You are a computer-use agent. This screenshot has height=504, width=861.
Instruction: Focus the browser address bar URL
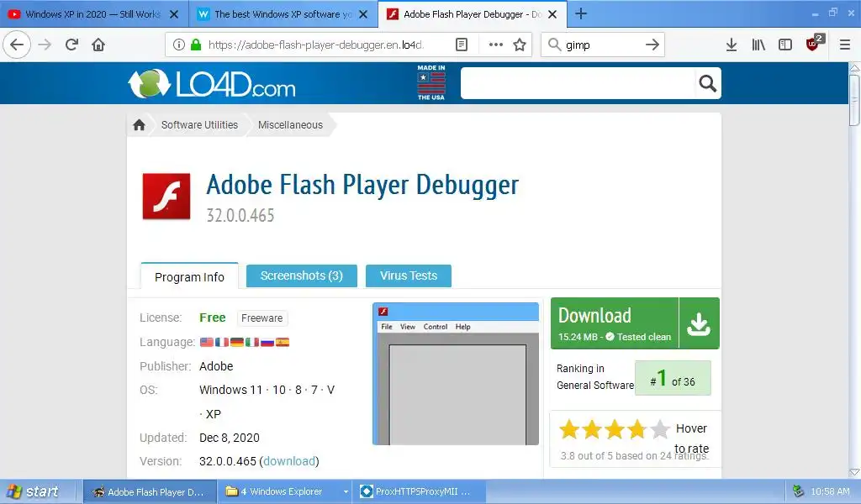[x=316, y=45]
